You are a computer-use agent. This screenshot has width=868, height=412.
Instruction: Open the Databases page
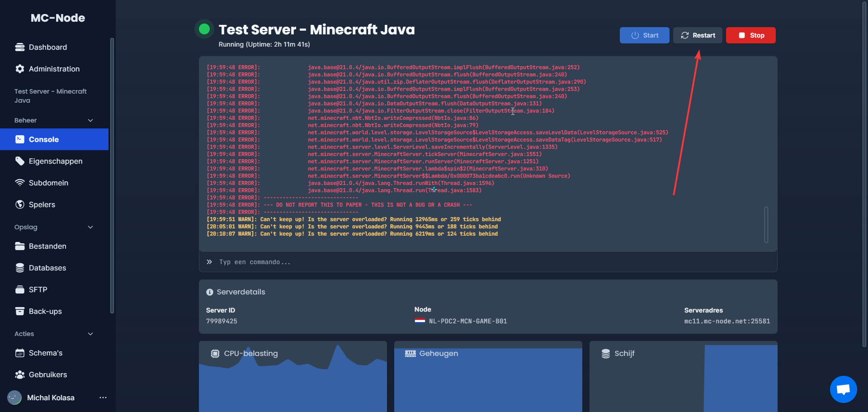point(54,268)
